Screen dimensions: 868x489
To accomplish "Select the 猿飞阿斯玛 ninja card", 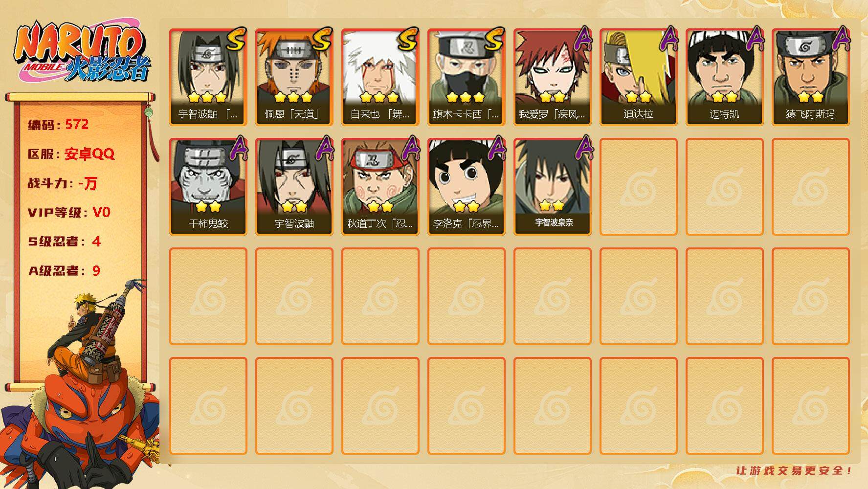I will point(810,77).
